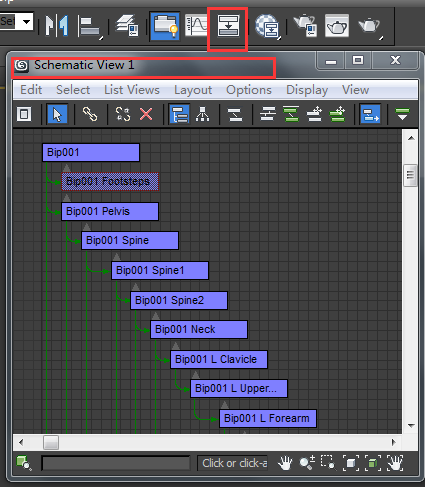Click the schematic name search field
Image resolution: width=425 pixels, height=487 pixels.
(x=116, y=463)
